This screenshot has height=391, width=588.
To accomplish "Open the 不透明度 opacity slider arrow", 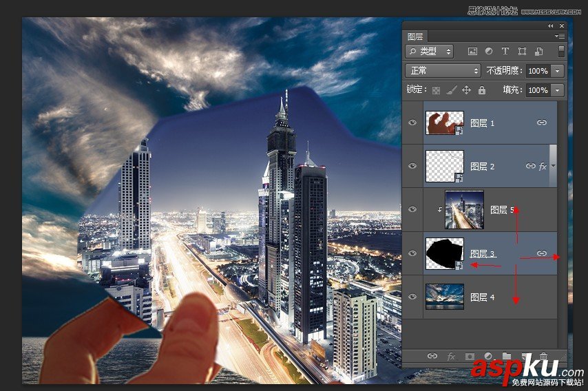I will click(x=558, y=71).
